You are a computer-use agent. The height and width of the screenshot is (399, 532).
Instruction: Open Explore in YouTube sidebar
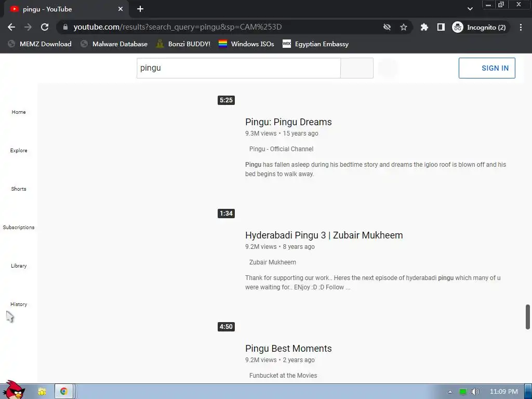(19, 150)
